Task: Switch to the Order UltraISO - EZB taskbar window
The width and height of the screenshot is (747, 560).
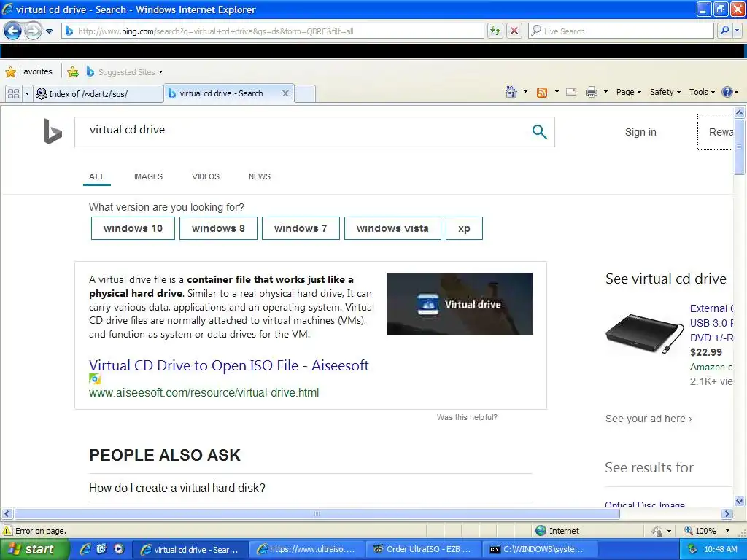Action: click(x=424, y=549)
